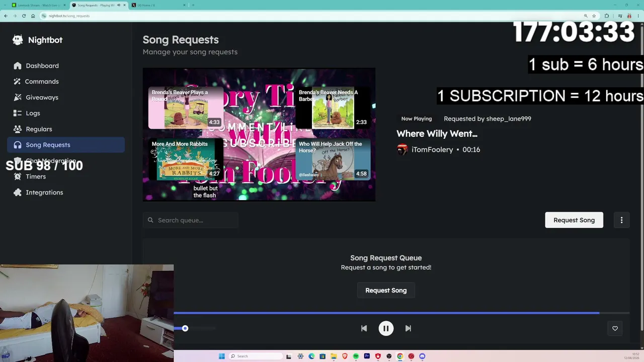The image size is (644, 362).
Task: Open 'Who Will Help Jack Off the Horse?' video
Action: tap(333, 159)
